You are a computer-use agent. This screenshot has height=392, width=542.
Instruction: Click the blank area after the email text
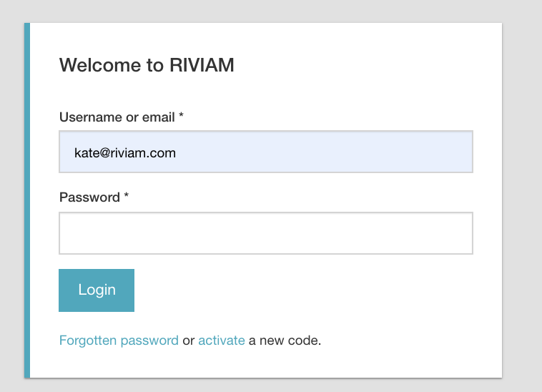(x=322, y=152)
